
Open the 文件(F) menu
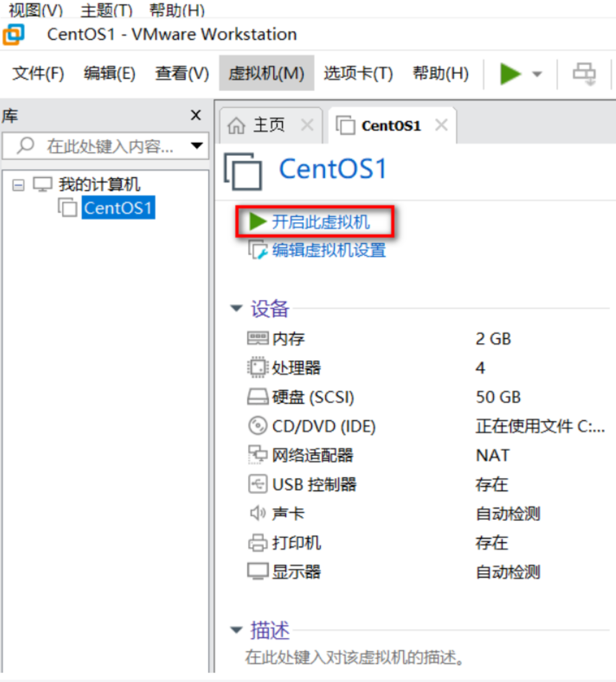38,73
